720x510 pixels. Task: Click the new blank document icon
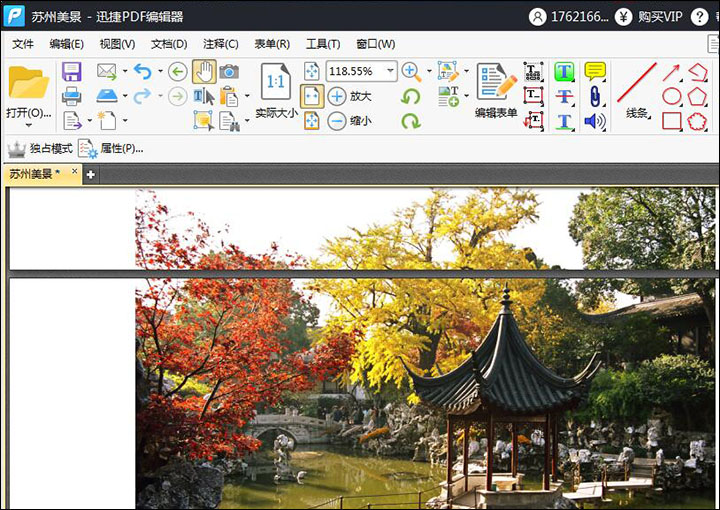click(x=107, y=121)
